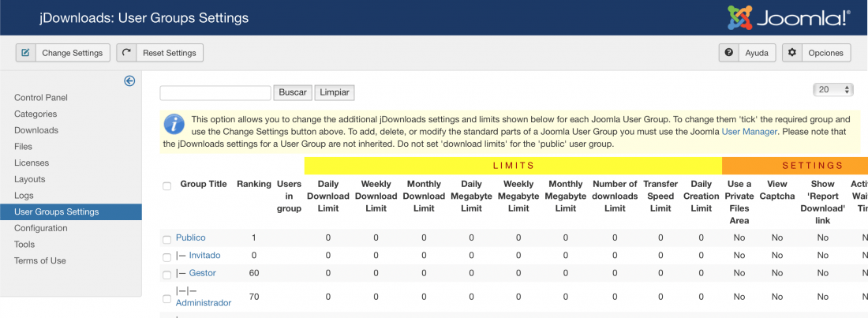
Task: Click the Reset Settings button
Action: tap(160, 53)
